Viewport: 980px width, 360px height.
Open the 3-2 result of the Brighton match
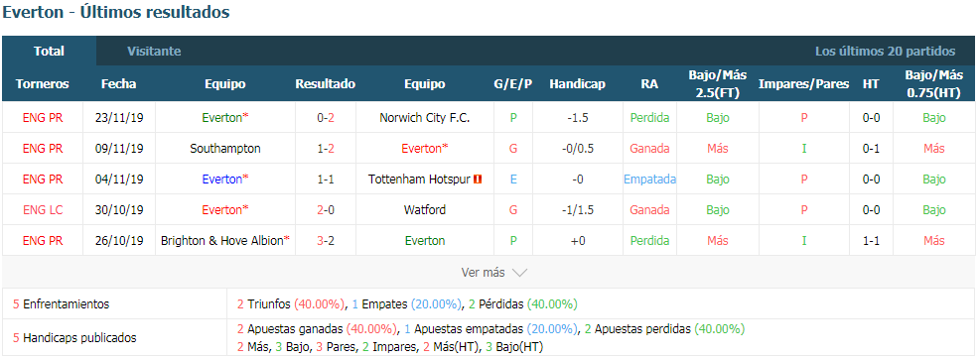[x=325, y=240]
